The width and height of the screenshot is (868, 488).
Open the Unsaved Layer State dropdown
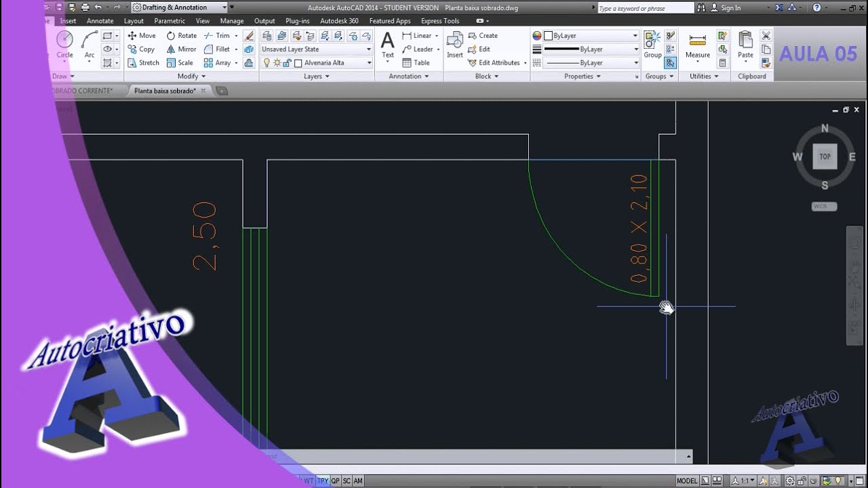317,49
